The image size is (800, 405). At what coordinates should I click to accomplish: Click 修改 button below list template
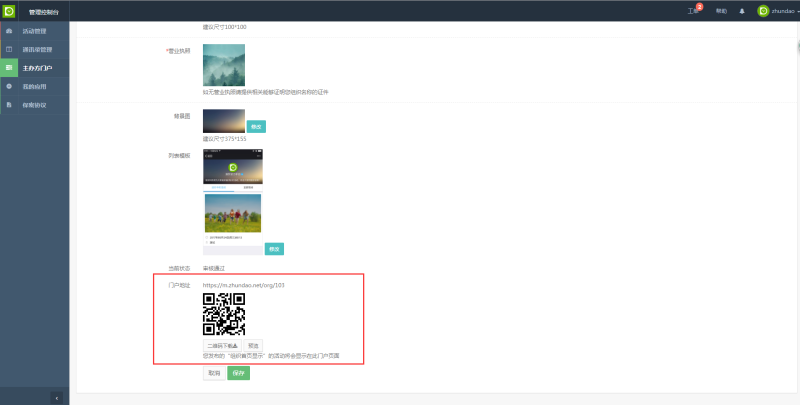pyautogui.click(x=273, y=249)
